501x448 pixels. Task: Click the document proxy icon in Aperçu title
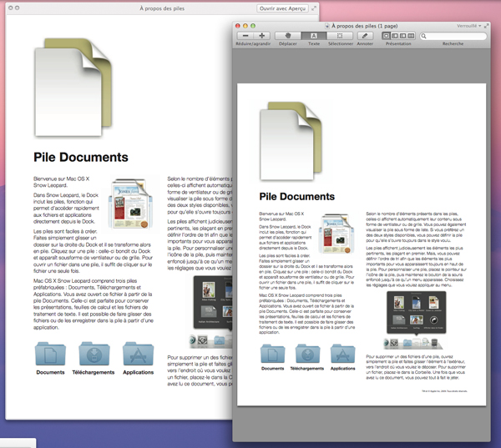[x=327, y=26]
